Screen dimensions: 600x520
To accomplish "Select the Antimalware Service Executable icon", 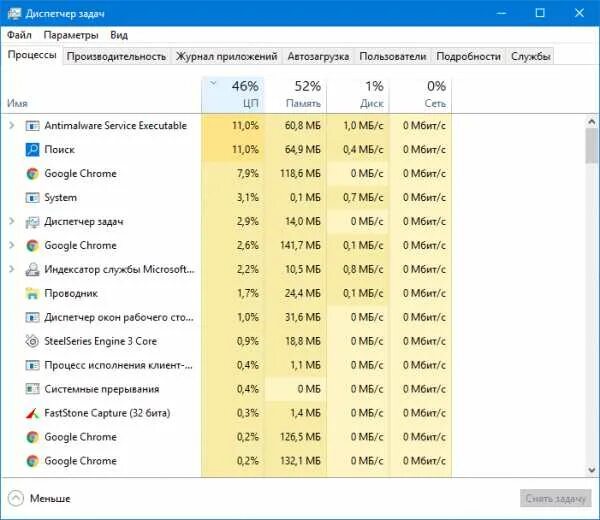I will coord(32,126).
